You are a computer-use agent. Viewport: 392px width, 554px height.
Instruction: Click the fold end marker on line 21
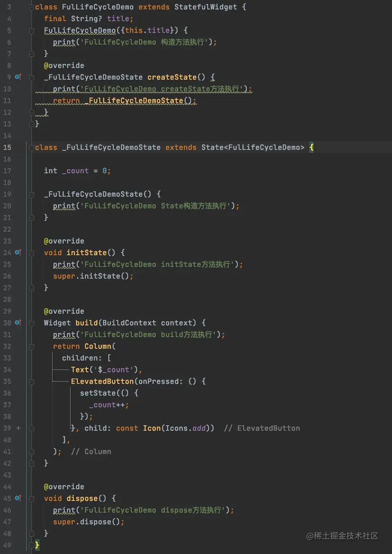(x=31, y=217)
